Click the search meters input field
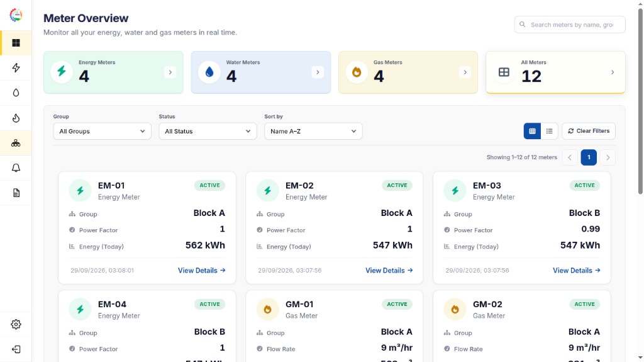644x362 pixels. [x=570, y=25]
